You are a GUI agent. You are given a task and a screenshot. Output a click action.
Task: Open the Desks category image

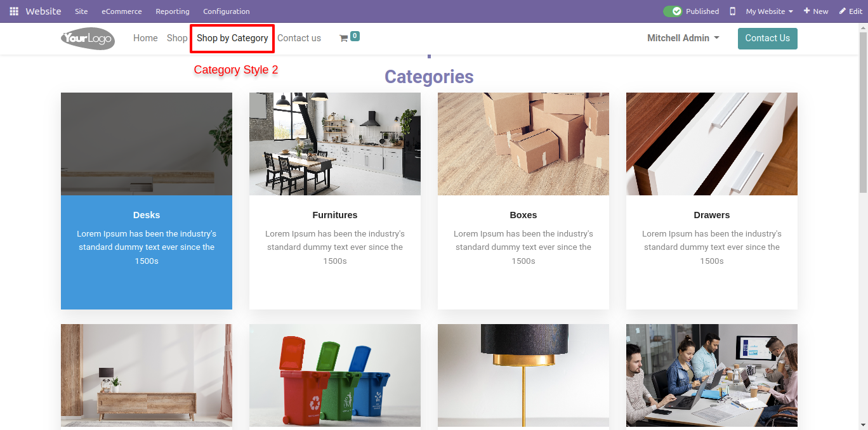[x=147, y=144]
